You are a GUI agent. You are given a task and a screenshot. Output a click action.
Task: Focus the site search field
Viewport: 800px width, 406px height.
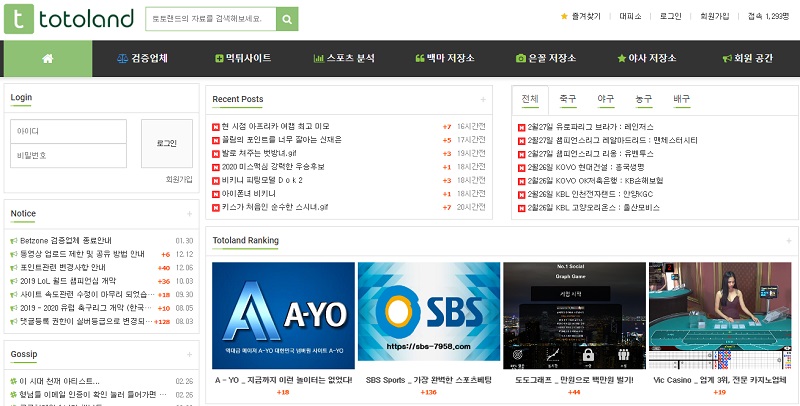click(x=211, y=19)
